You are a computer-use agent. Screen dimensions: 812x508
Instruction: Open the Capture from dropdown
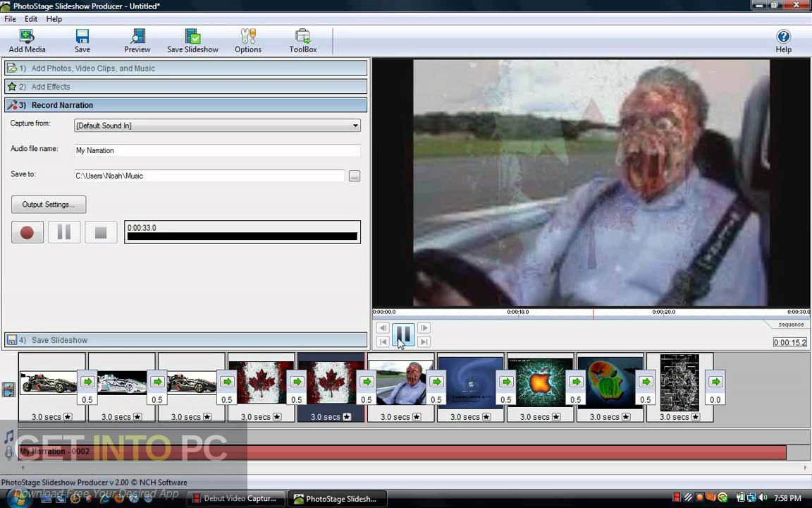coord(218,126)
